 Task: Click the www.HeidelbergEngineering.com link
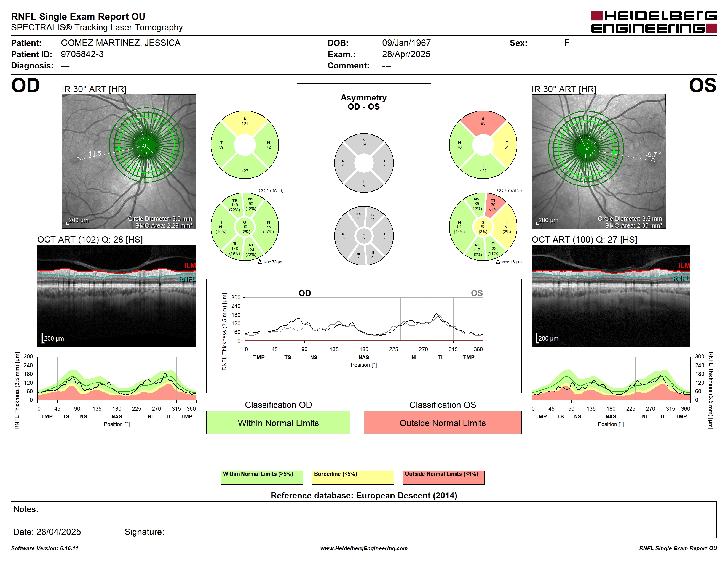coord(364,548)
